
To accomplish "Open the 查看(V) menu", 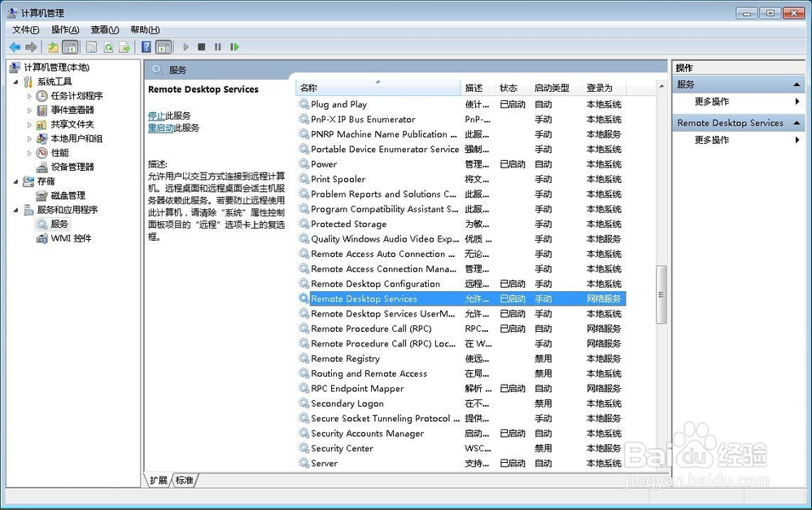I will click(x=105, y=29).
